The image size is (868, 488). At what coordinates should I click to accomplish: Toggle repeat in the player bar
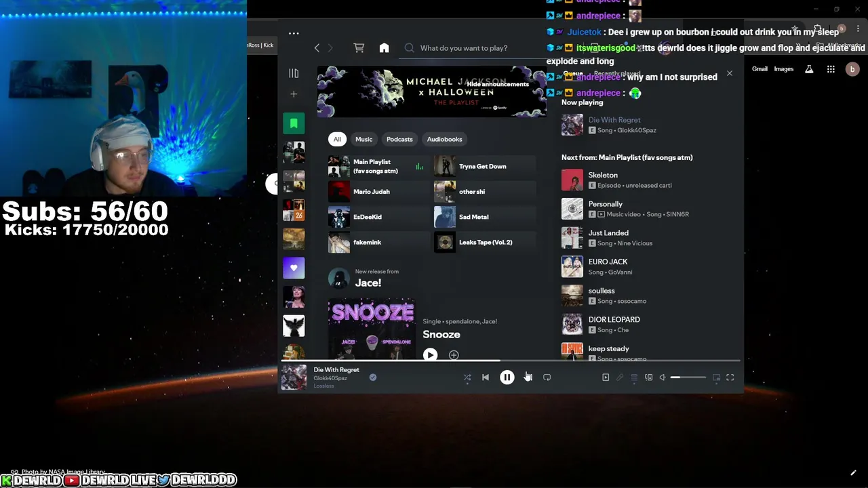[x=547, y=378]
